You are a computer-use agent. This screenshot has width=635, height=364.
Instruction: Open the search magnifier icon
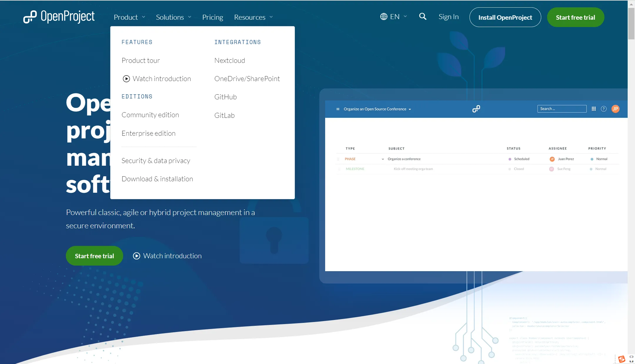(423, 16)
